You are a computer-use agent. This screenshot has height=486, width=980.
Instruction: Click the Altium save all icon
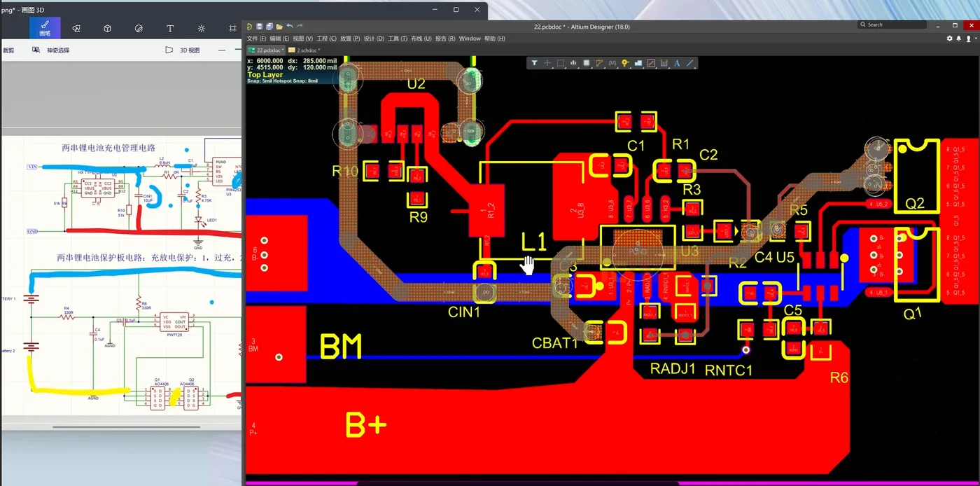(x=269, y=27)
